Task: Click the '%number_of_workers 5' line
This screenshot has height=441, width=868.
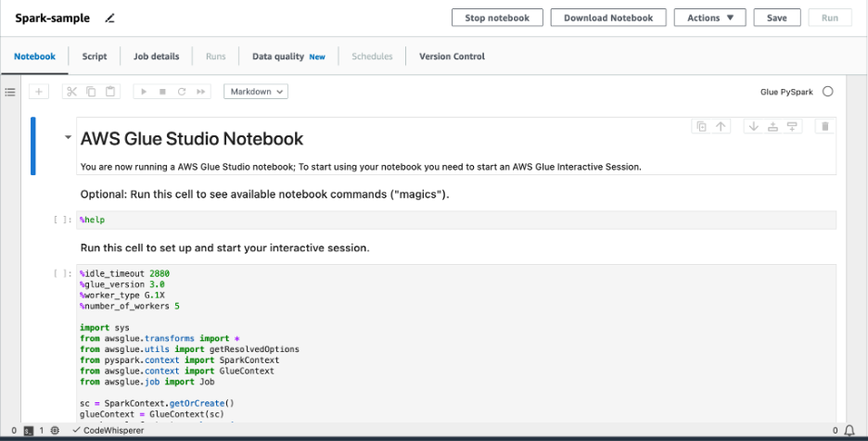Action: pos(130,306)
